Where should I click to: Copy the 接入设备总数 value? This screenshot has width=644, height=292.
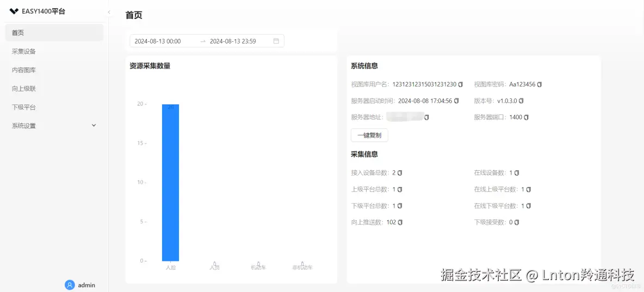(400, 173)
